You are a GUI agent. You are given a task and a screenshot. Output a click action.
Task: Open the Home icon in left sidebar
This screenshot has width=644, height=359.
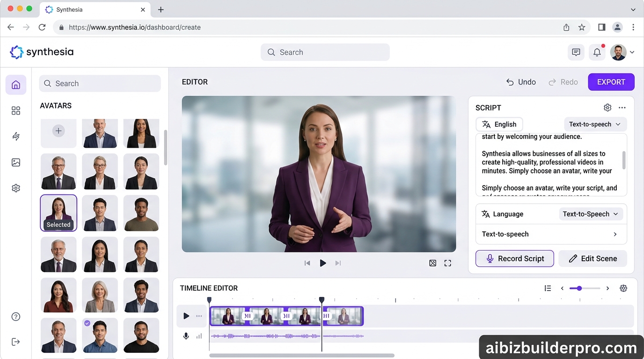[x=16, y=85]
